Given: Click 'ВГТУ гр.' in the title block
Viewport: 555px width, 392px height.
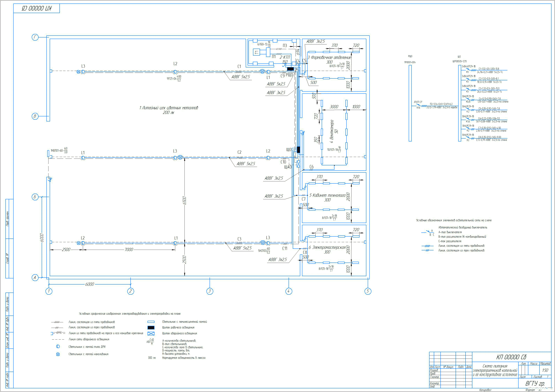Looking at the screenshot, I should click(535, 383).
